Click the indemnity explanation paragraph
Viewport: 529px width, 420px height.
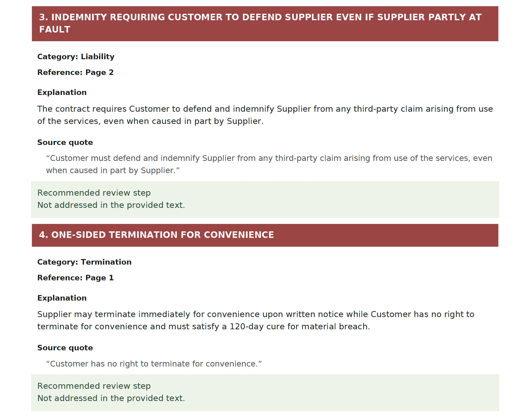pyautogui.click(x=265, y=115)
